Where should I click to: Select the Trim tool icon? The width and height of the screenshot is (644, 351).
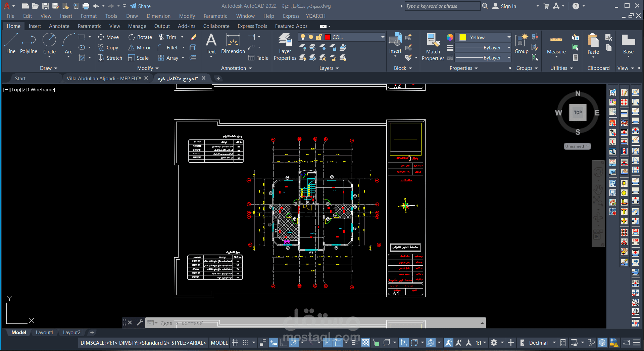click(x=161, y=37)
